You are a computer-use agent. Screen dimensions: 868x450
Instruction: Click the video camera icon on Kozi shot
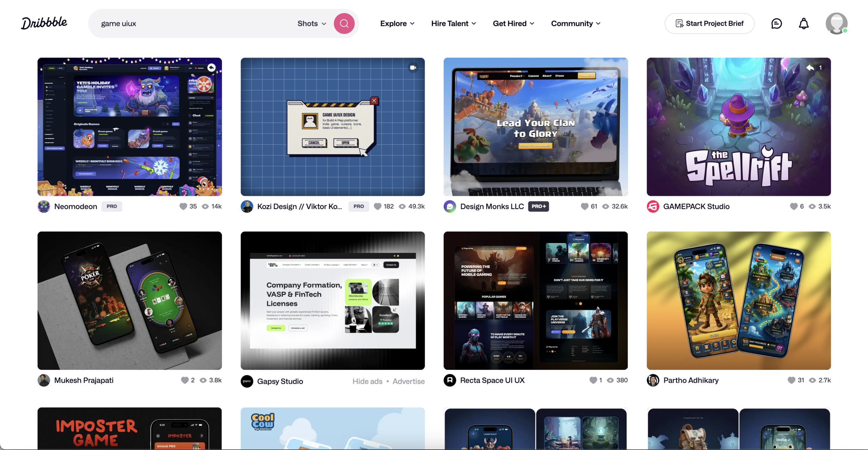(413, 68)
